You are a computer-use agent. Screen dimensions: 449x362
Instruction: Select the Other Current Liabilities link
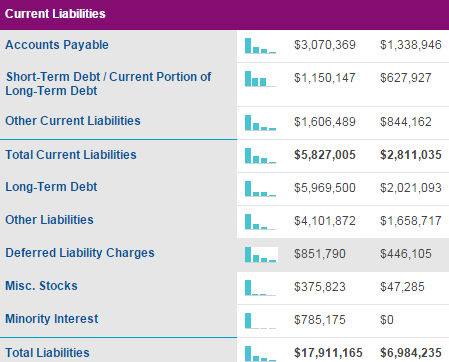point(73,121)
